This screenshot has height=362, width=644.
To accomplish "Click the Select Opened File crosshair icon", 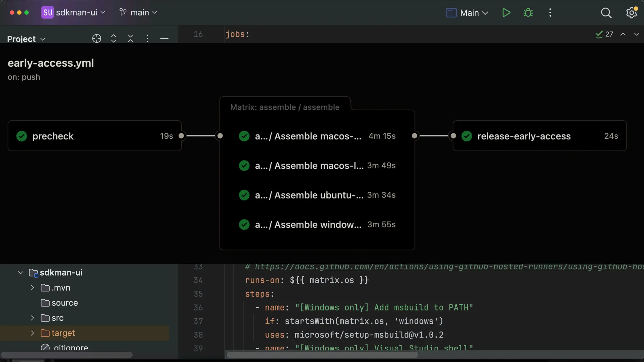I will tap(97, 39).
